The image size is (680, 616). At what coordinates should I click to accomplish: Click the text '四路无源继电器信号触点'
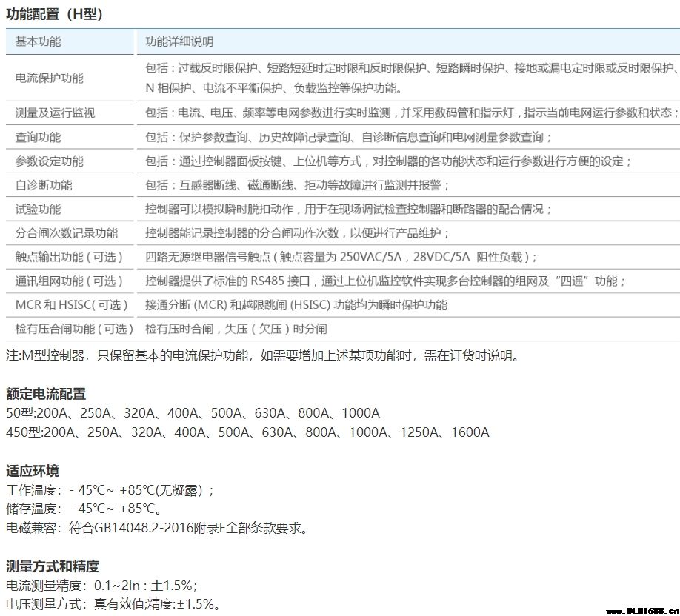point(341,257)
